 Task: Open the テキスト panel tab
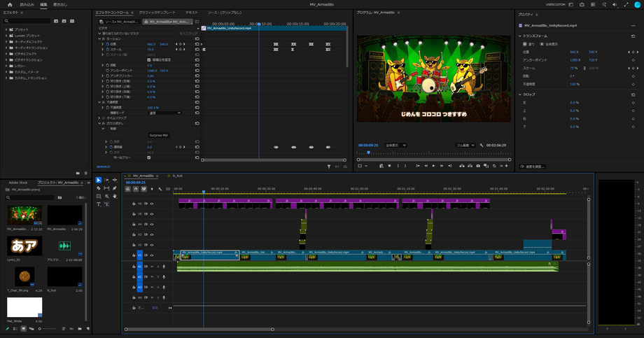coord(191,13)
